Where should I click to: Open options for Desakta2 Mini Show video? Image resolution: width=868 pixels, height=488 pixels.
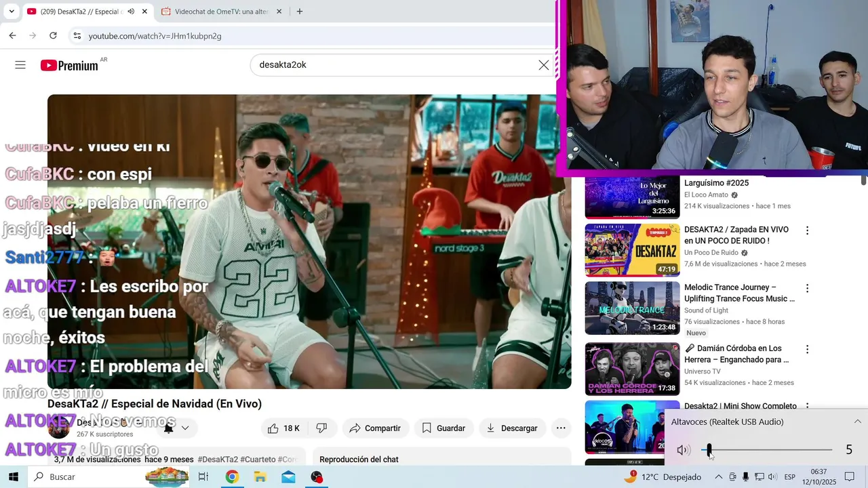[x=807, y=406]
